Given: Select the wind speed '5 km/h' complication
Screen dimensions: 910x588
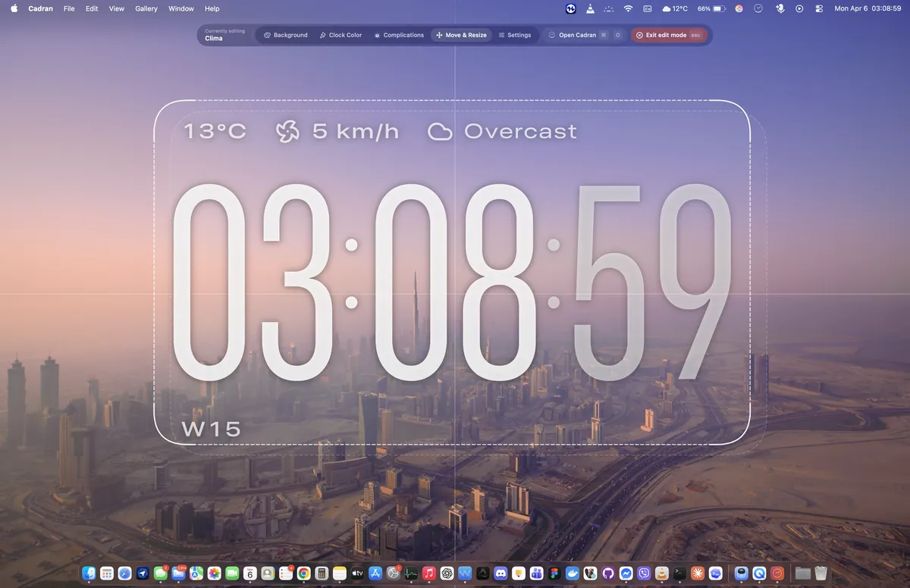Looking at the screenshot, I should [356, 131].
